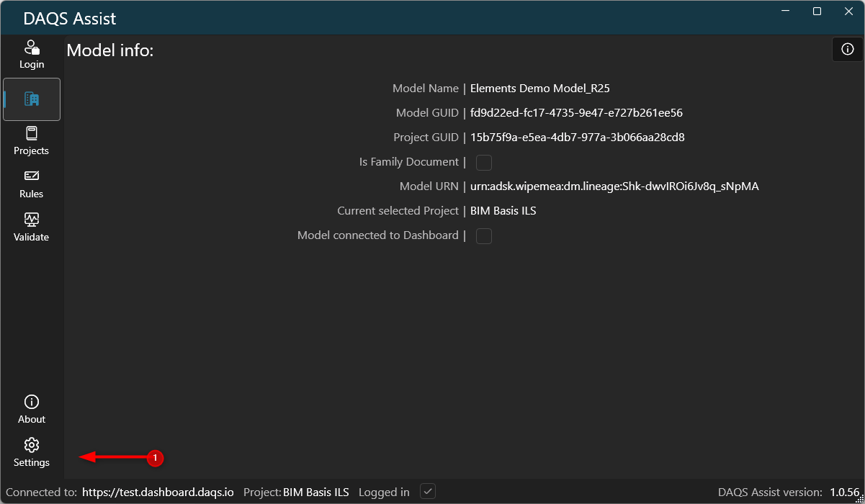Viewport: 865px width, 504px height.
Task: Click the Project name in the status bar
Action: coord(315,492)
